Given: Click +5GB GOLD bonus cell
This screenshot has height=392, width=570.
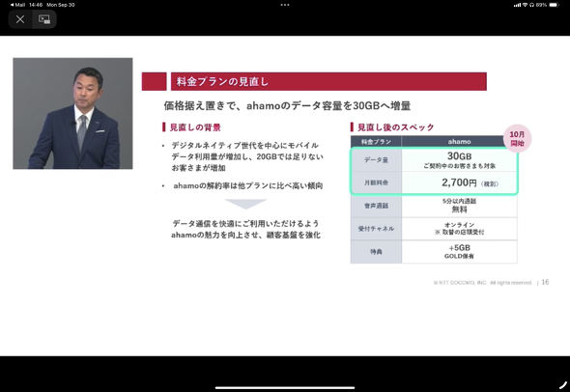Looking at the screenshot, I should 460,251.
